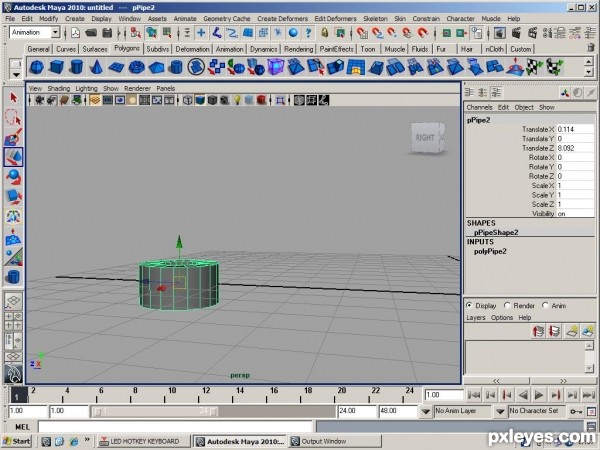Select the Display radio button
This screenshot has height=450, width=600.
click(469, 305)
